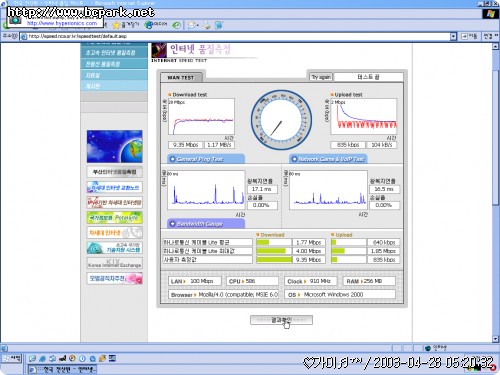
Task: Launch Internet Explorer from quick launch
Action: coord(42,359)
